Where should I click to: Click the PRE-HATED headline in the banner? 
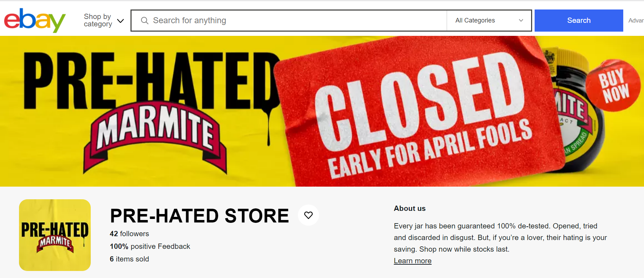(x=151, y=80)
